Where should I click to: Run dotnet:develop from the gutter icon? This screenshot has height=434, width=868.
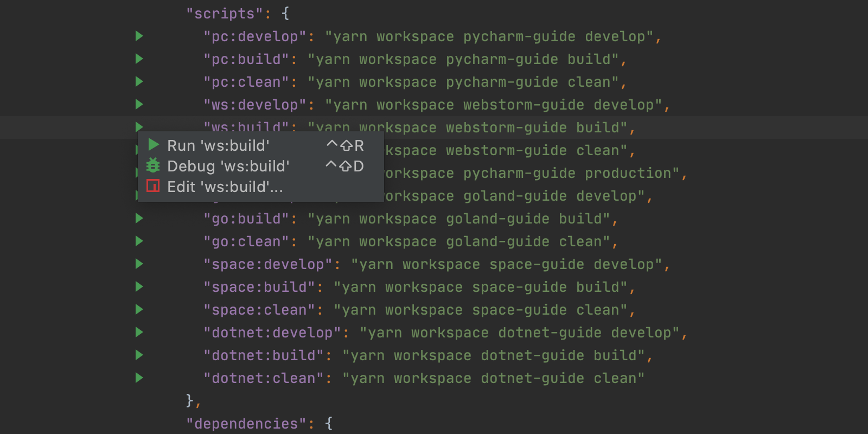point(139,333)
